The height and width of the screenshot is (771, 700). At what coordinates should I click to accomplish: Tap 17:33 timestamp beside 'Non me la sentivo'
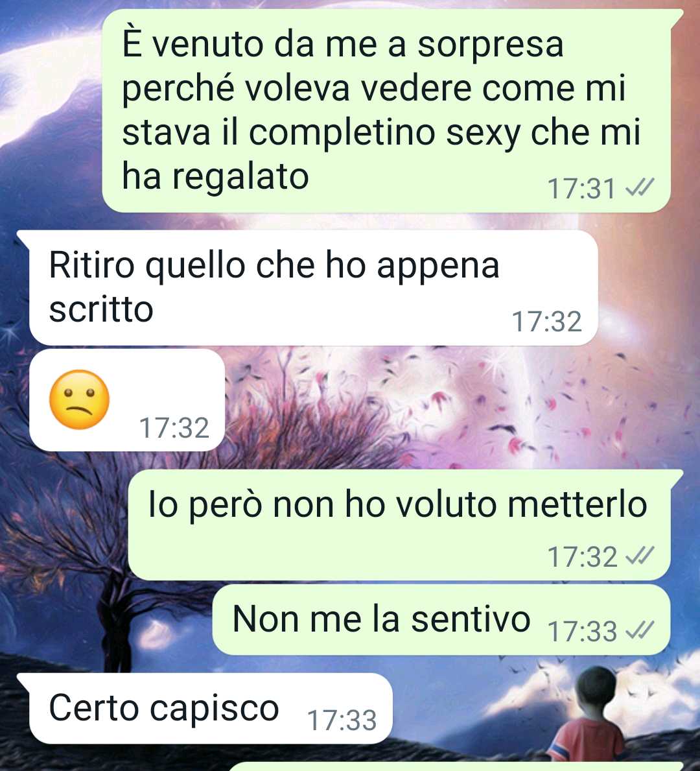click(582, 632)
